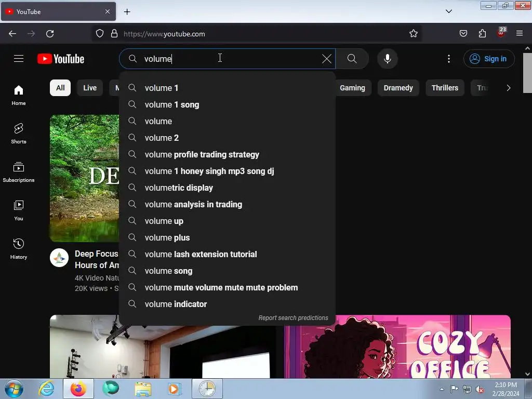
Task: Reload the page in Firefox
Action: pos(50,34)
